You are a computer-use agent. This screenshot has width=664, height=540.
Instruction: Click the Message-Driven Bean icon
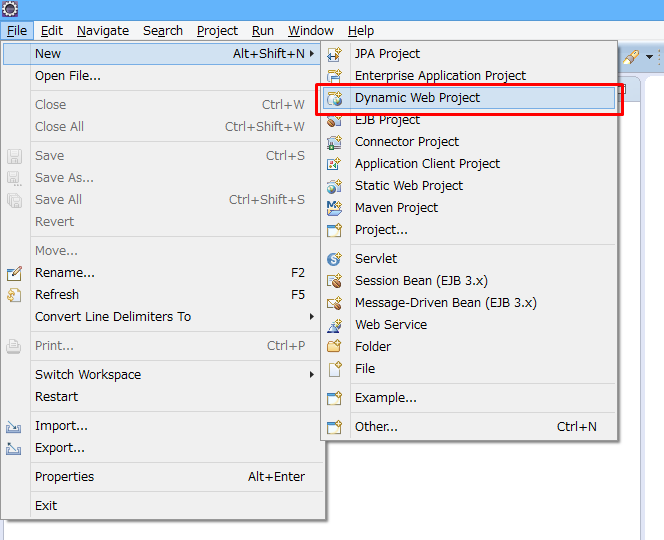(335, 303)
